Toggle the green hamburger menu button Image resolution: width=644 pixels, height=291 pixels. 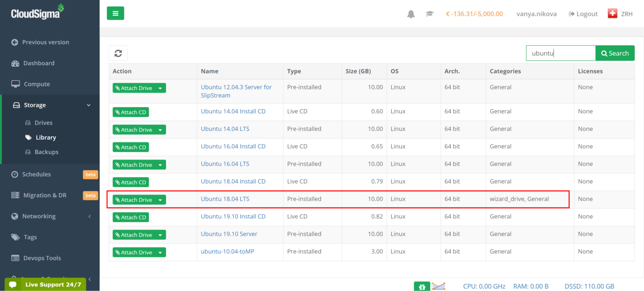(115, 13)
